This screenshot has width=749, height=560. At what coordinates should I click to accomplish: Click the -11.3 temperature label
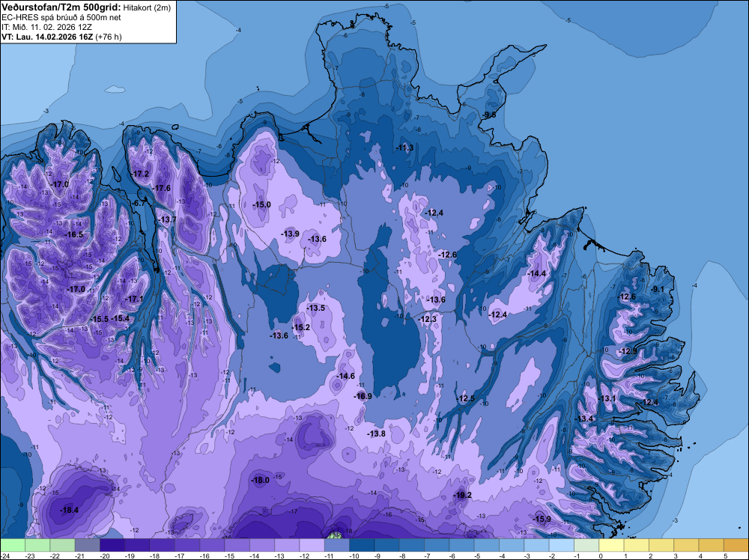point(404,148)
